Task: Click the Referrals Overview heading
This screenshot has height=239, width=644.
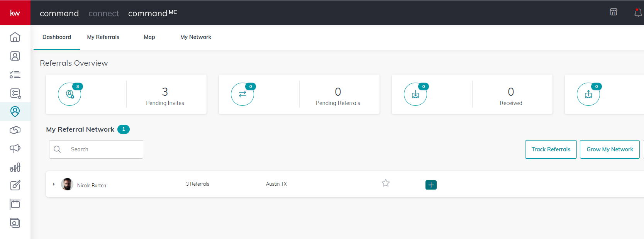Action: point(74,63)
